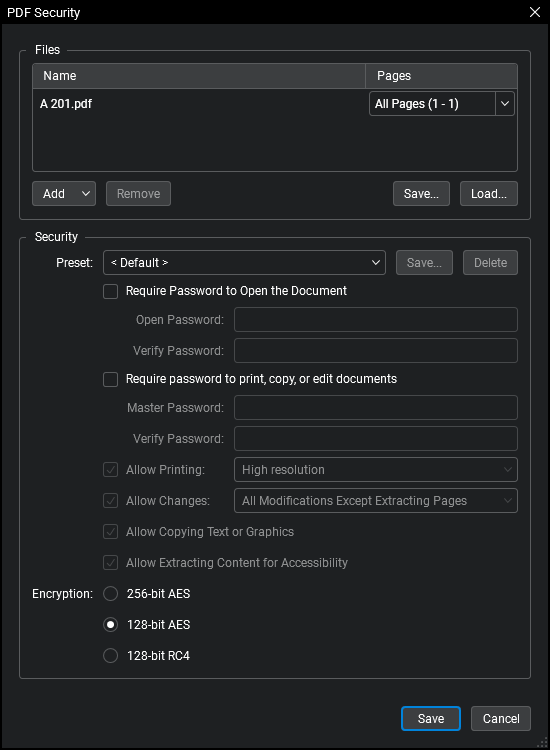Click the Name column header

(x=199, y=76)
